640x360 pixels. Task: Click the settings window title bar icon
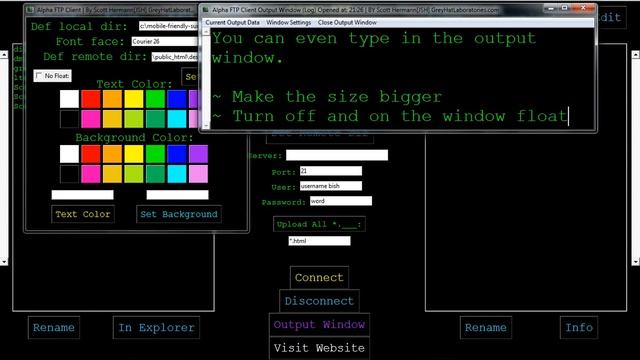pos(30,9)
